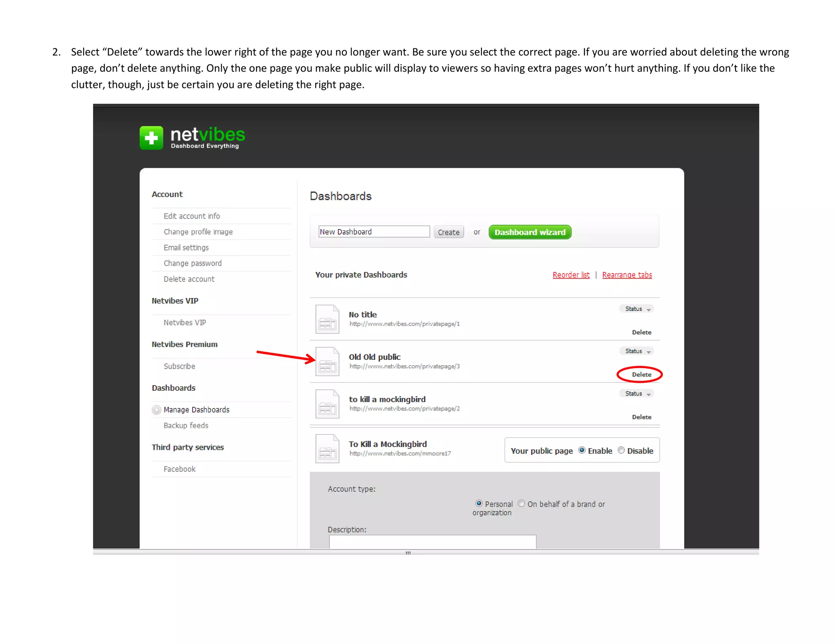This screenshot has width=834, height=644.
Task: Delete the privatepage/2 mockingbird dashboard
Action: [642, 417]
